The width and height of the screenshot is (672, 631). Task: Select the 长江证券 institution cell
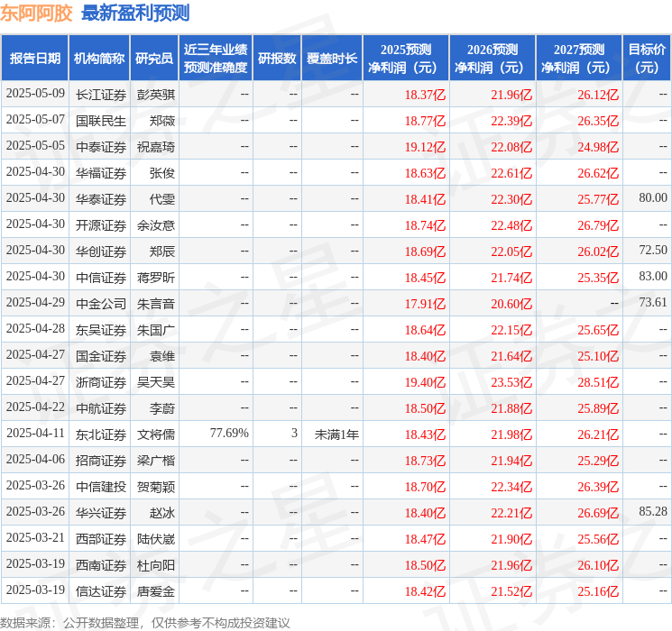[101, 95]
